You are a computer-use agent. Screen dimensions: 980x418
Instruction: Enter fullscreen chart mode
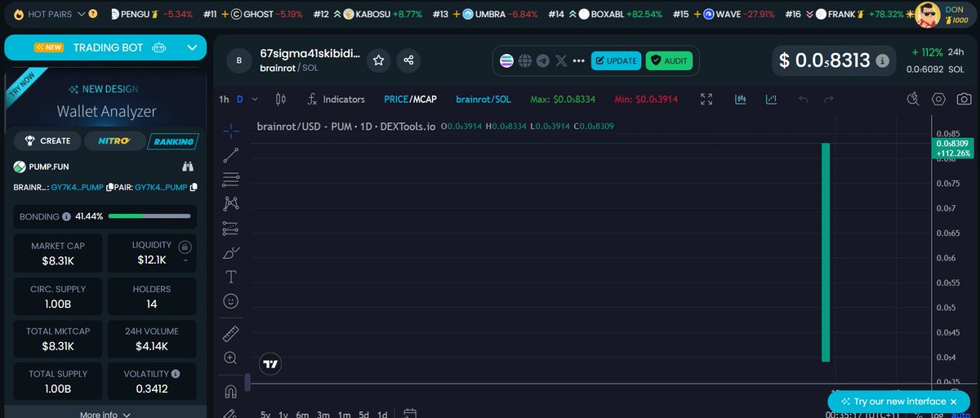click(x=707, y=99)
